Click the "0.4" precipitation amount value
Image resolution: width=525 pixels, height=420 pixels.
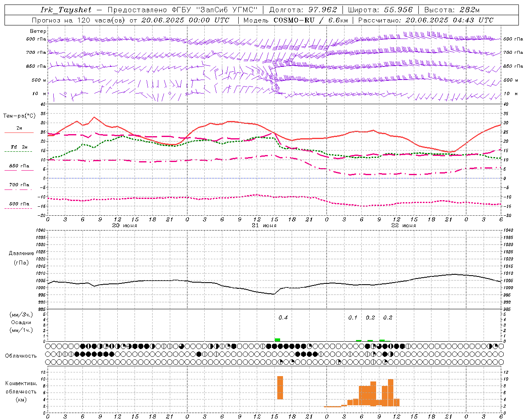pyautogui.click(x=283, y=318)
